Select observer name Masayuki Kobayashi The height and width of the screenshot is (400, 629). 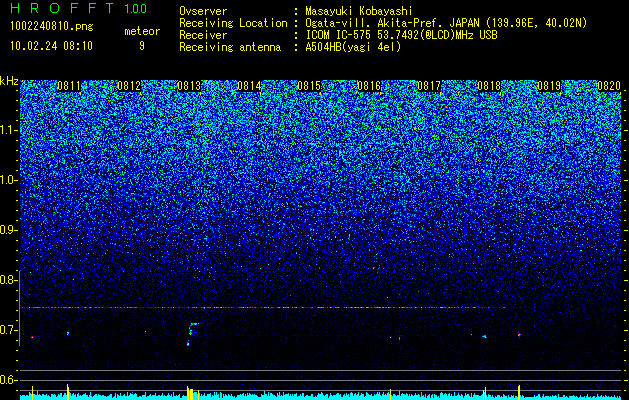pos(359,11)
